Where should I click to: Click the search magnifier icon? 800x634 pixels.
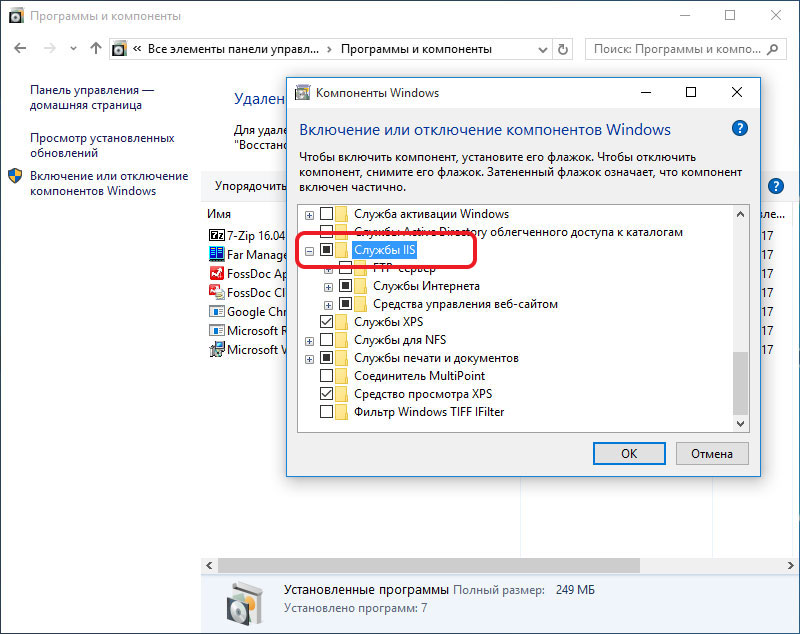[773, 49]
